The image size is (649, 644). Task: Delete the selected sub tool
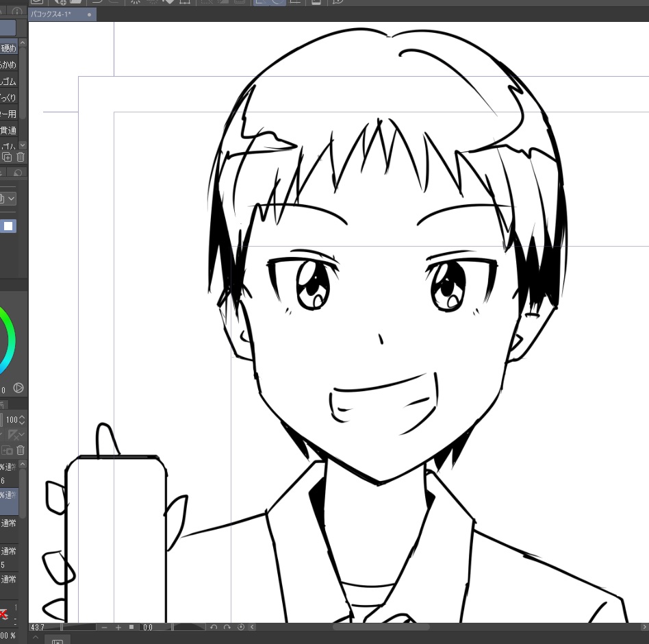21,157
